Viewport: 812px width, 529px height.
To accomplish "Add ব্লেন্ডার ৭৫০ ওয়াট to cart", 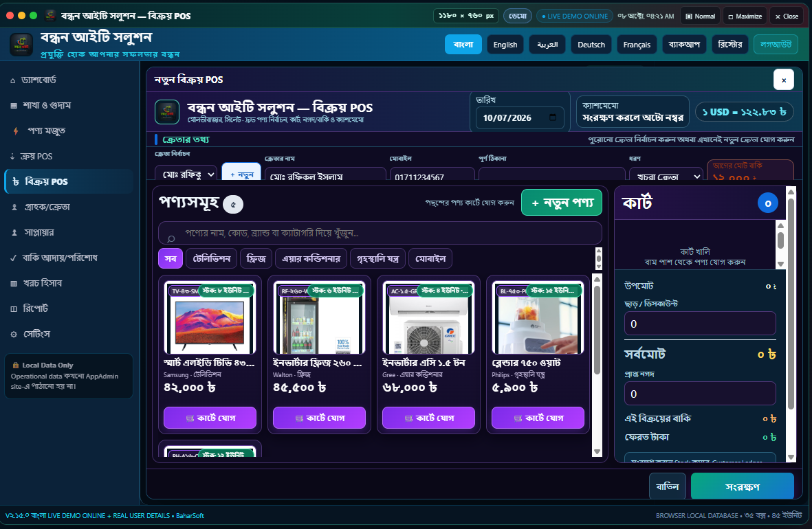I will click(x=538, y=418).
